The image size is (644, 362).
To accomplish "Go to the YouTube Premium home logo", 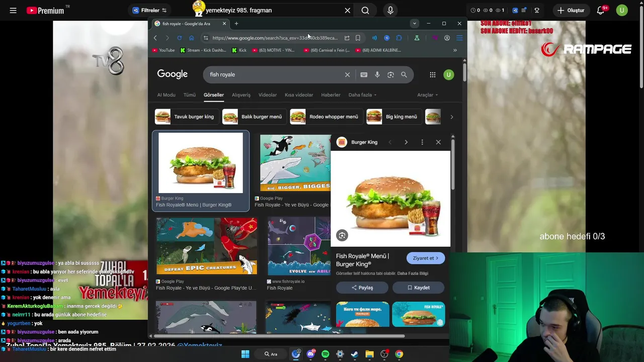I will (x=46, y=10).
